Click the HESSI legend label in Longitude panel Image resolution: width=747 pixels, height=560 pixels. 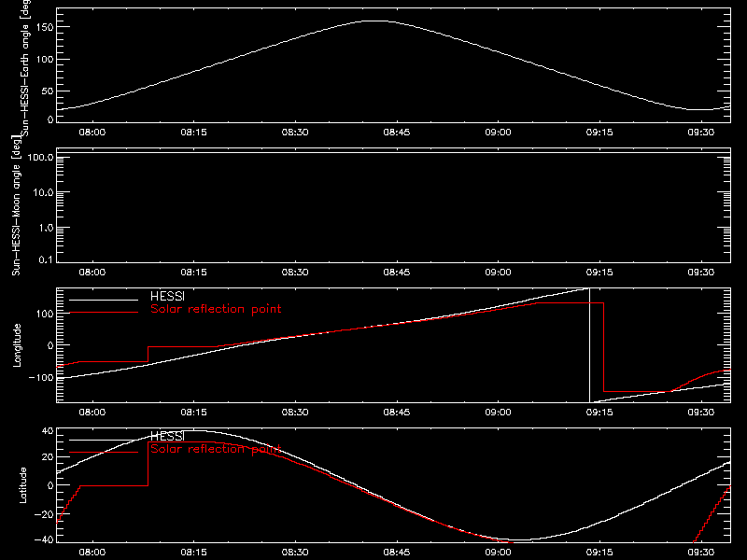(x=167, y=296)
